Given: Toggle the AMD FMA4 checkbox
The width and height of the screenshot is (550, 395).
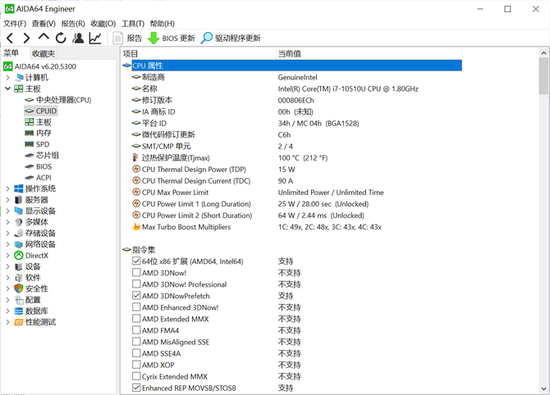Looking at the screenshot, I should point(136,330).
